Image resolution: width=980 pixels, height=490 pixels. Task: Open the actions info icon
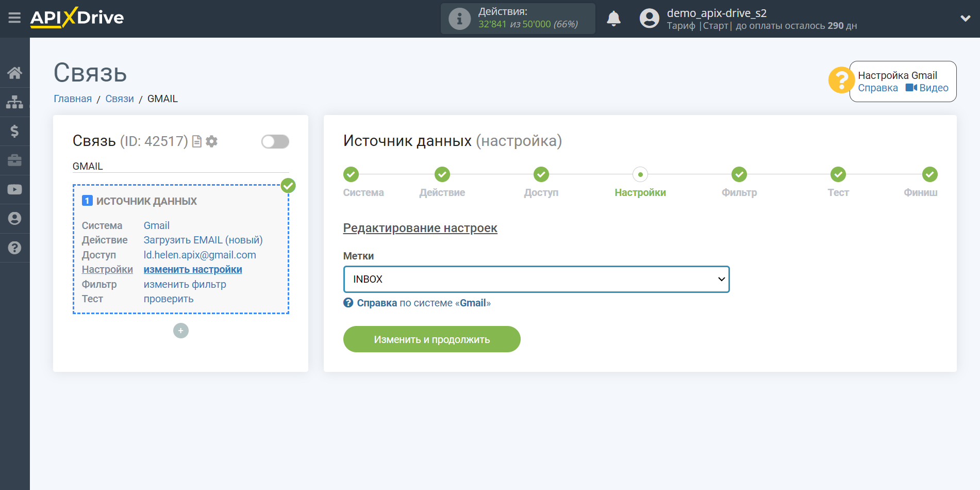pyautogui.click(x=459, y=19)
